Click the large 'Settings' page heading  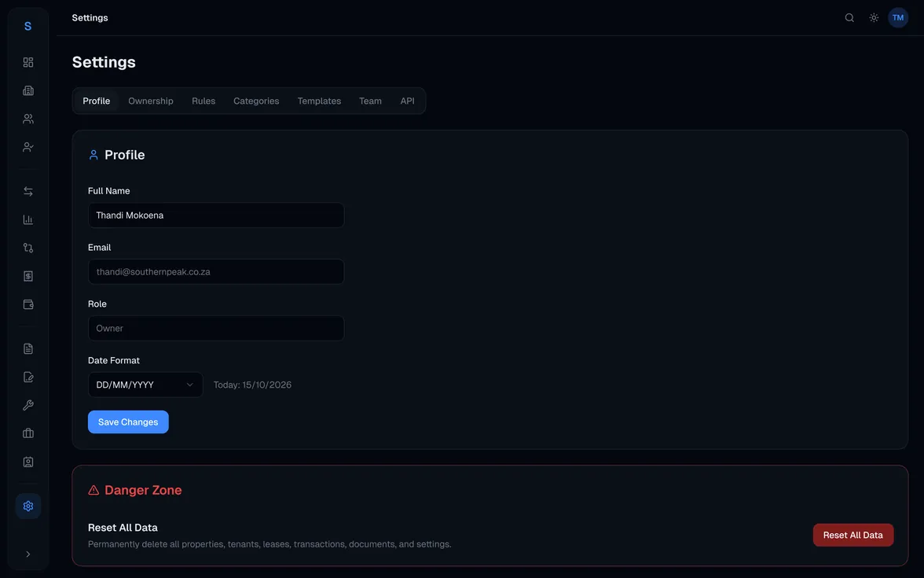tap(104, 62)
